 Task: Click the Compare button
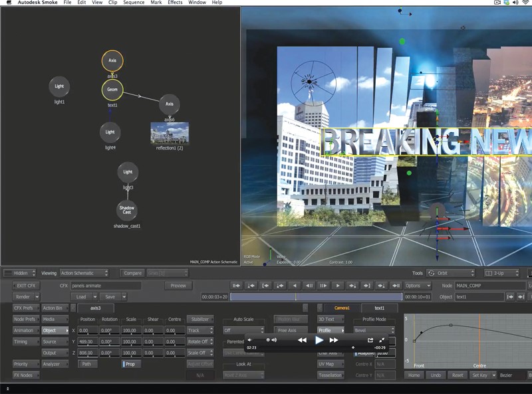tap(132, 273)
